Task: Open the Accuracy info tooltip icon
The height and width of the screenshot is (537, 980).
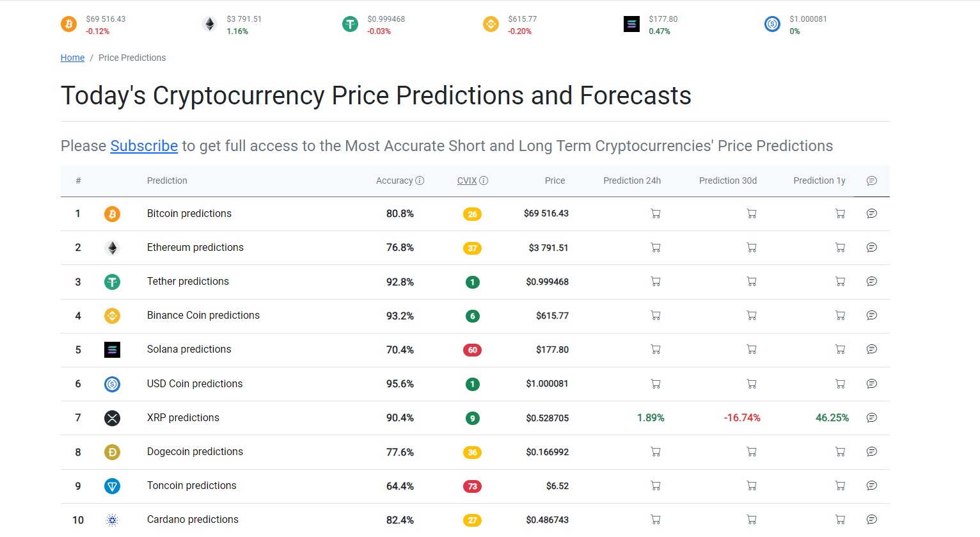Action: 420,180
